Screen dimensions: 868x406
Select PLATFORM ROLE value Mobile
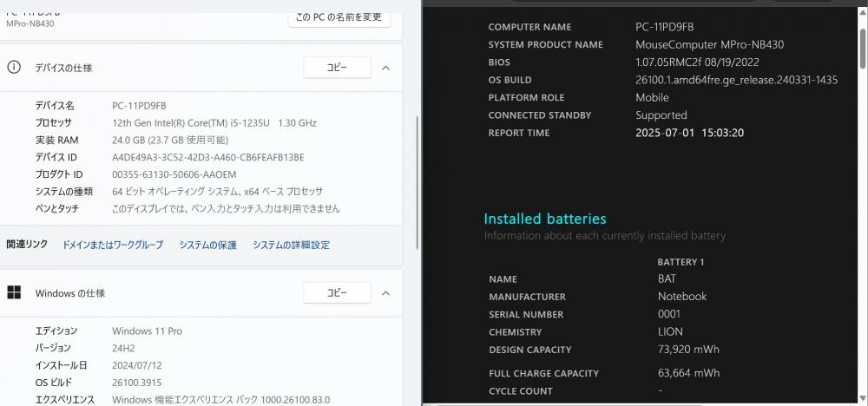click(652, 97)
